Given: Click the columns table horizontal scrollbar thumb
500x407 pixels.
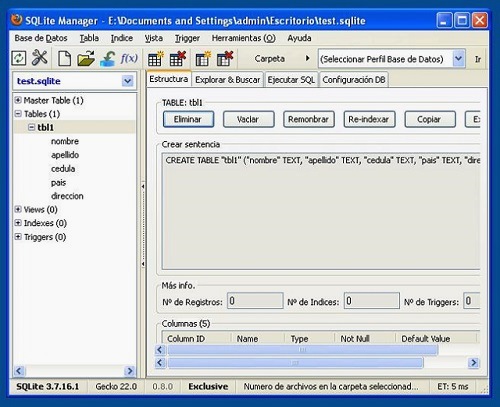Looking at the screenshot, I should click(x=303, y=350).
